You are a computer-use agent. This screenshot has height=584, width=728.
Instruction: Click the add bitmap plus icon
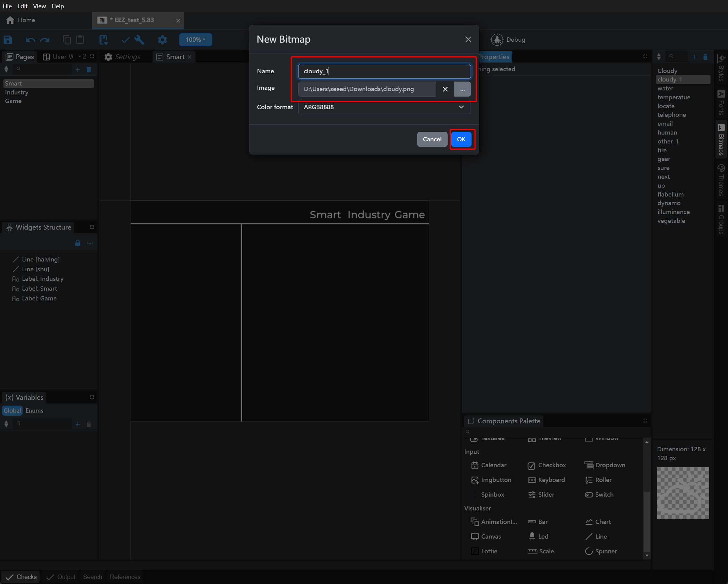(x=694, y=57)
